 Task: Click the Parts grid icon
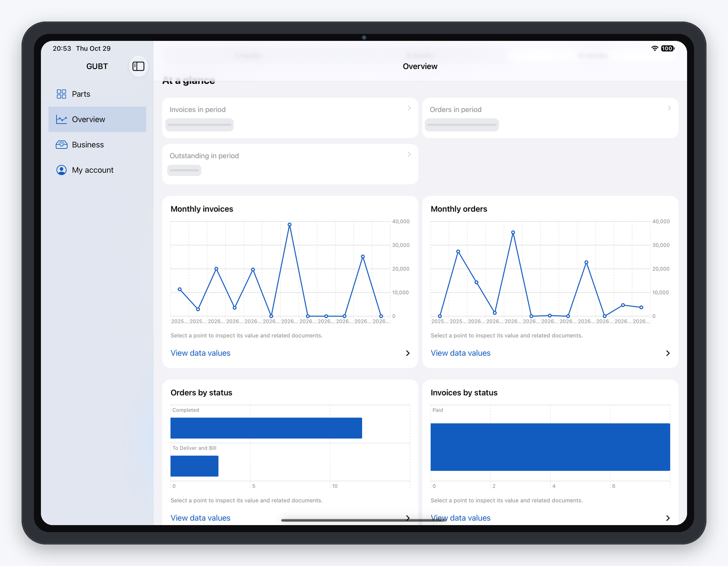point(61,94)
